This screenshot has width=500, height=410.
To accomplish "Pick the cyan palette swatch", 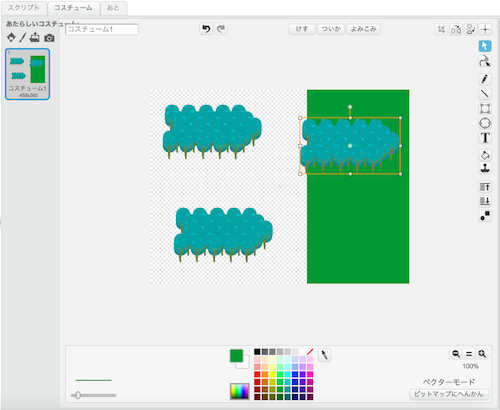I will (x=287, y=374).
